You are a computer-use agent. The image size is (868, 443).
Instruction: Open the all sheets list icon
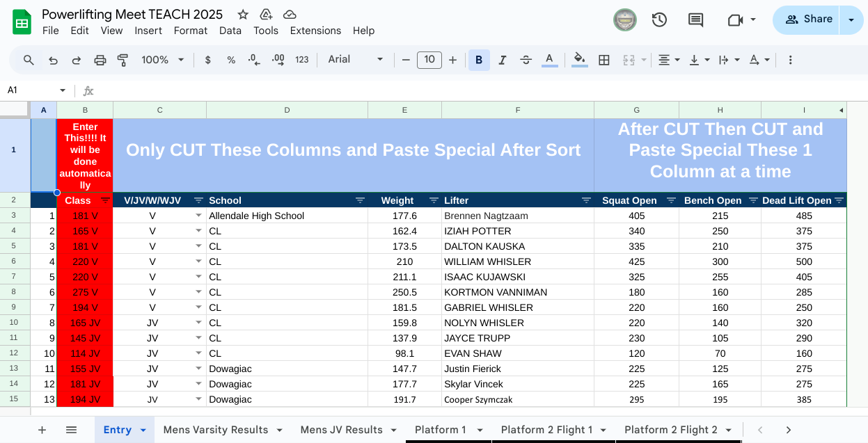point(71,430)
